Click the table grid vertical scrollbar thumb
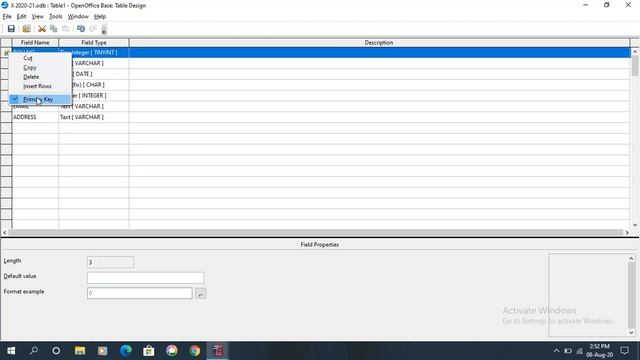 coord(635,65)
